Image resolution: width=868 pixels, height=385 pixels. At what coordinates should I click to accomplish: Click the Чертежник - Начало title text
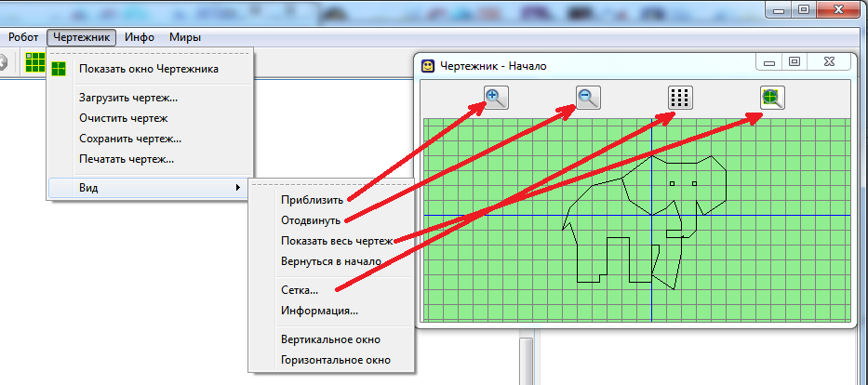tap(493, 66)
